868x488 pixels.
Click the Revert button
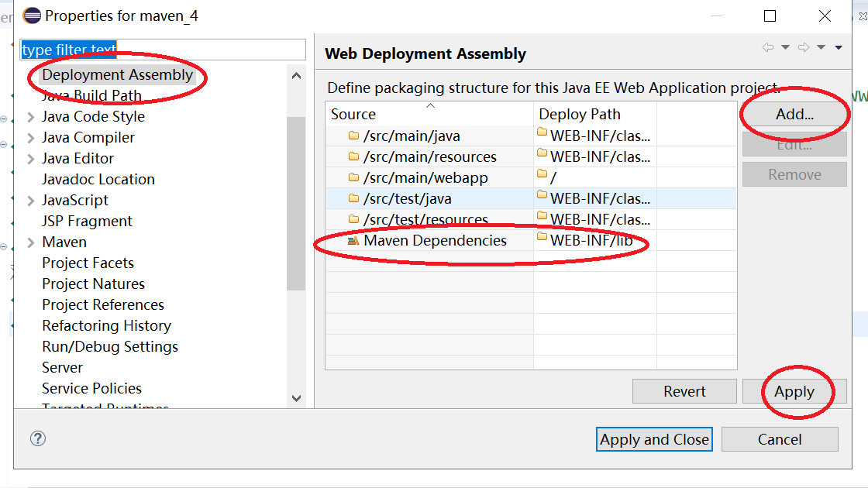point(684,391)
